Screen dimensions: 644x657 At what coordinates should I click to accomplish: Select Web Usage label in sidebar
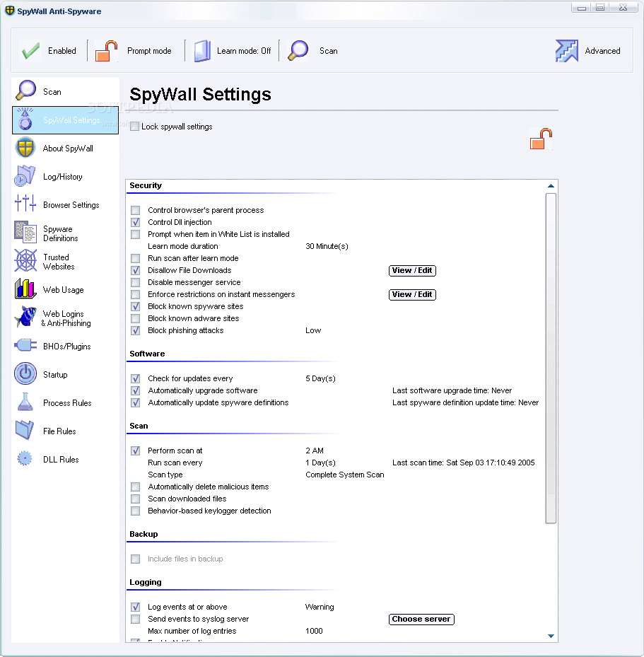click(63, 290)
